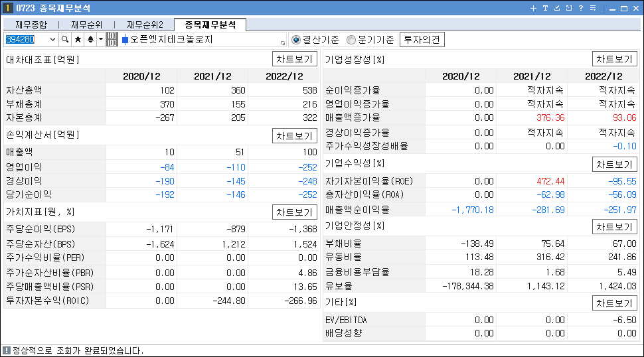Click the 부채총계 2020/12 value 370
This screenshot has height=357, width=644.
click(167, 104)
